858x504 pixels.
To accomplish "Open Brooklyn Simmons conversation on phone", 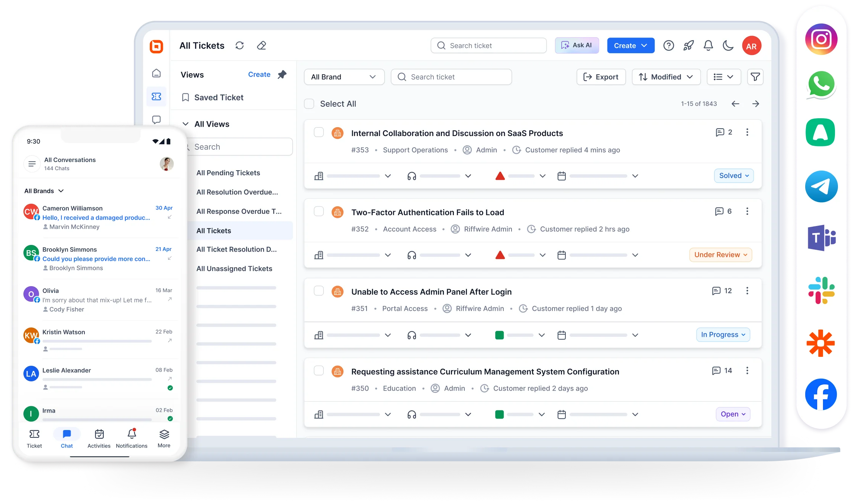I will coord(99,259).
